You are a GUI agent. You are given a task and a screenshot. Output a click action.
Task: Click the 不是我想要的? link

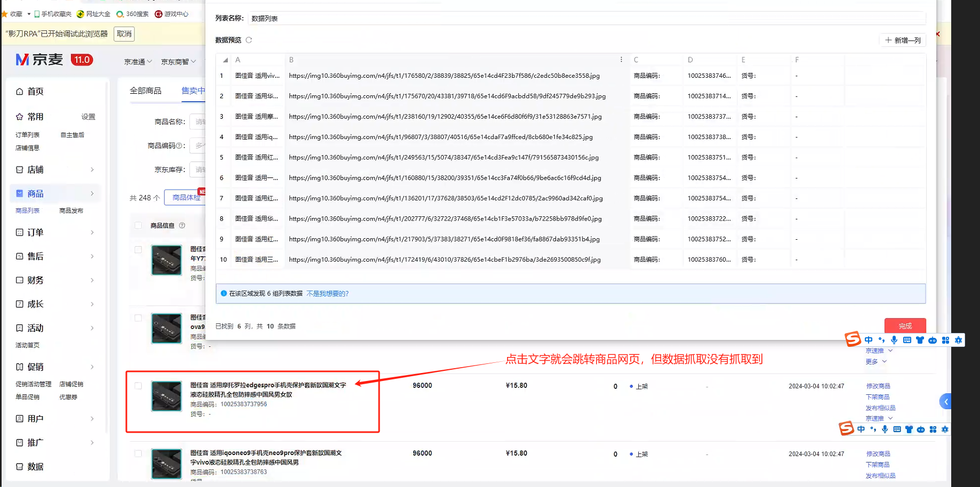pyautogui.click(x=327, y=294)
